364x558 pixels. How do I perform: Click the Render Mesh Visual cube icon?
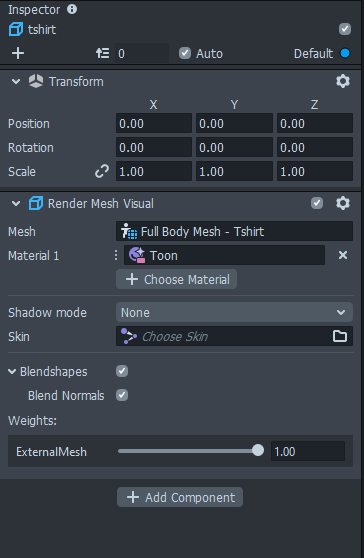[x=36, y=204]
